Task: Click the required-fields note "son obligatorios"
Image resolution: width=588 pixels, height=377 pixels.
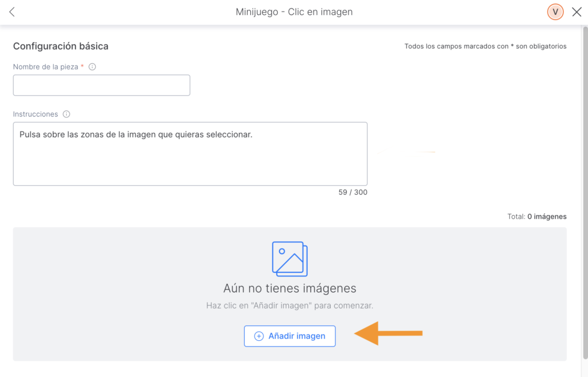Action: pos(541,46)
